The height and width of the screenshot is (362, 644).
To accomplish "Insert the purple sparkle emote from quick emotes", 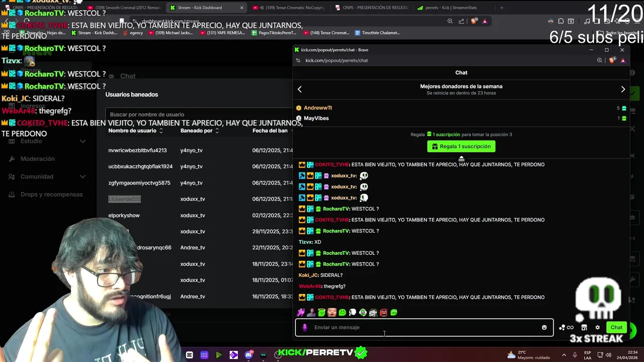I will pyautogui.click(x=301, y=312).
